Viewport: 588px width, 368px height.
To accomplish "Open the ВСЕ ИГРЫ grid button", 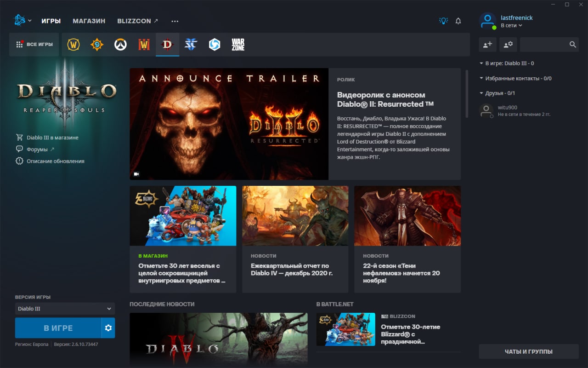I will (x=34, y=45).
